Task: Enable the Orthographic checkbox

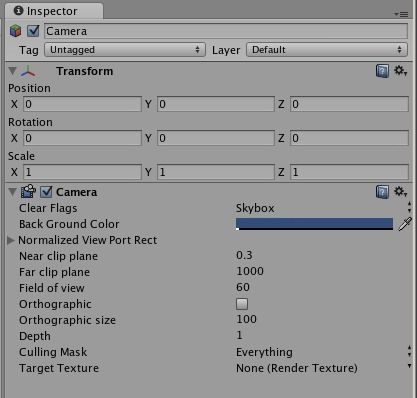Action: pos(242,304)
